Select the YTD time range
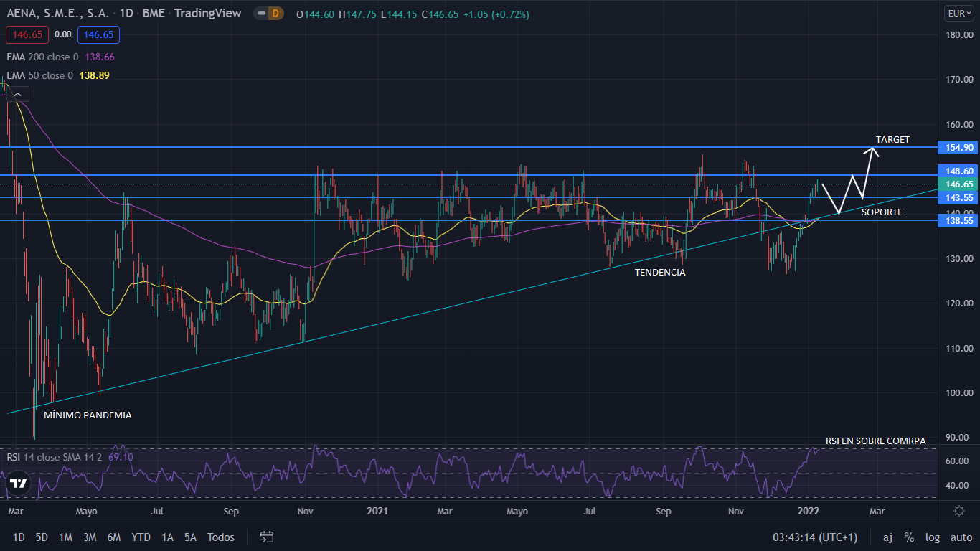Viewport: 980px width, 551px height. pos(141,537)
